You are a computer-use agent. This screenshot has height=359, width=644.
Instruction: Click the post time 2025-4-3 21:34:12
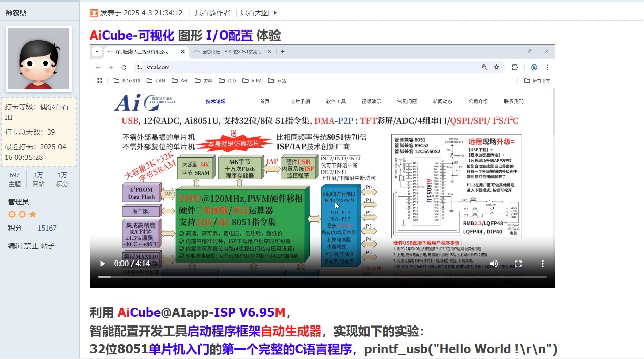[x=153, y=13]
